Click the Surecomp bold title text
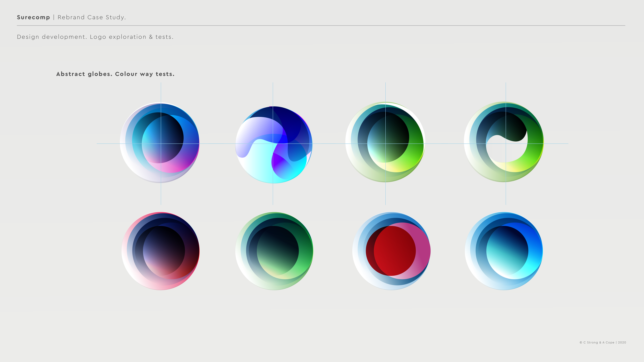The image size is (644, 362). (33, 17)
